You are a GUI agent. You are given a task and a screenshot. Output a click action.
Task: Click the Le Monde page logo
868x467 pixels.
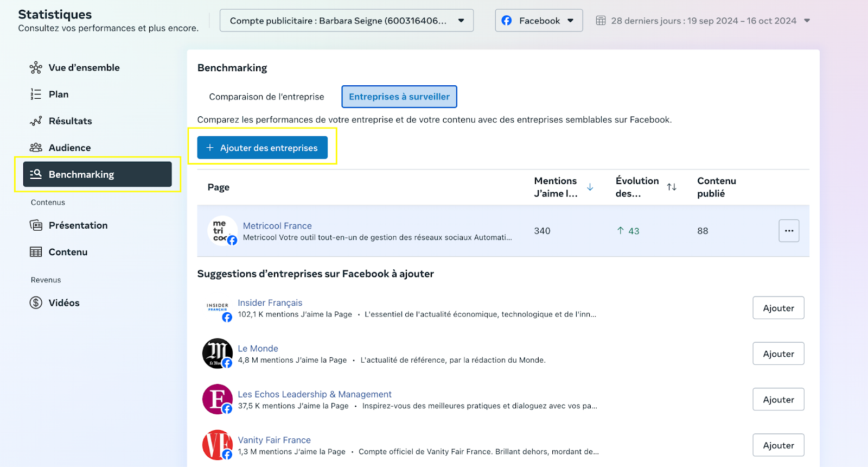pos(218,354)
